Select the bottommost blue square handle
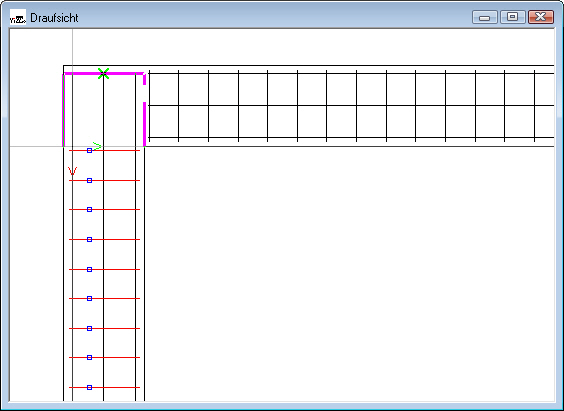Screen dimensions: 564x411 coord(90,387)
